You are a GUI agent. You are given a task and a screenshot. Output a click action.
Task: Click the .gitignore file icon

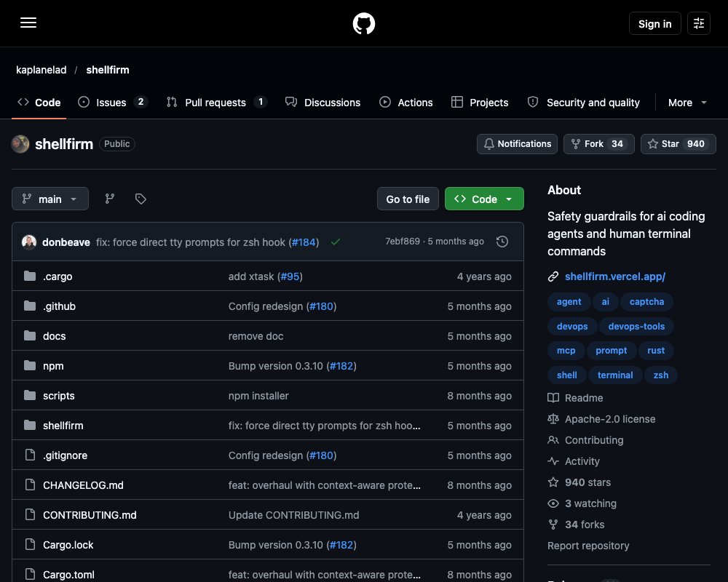30,455
